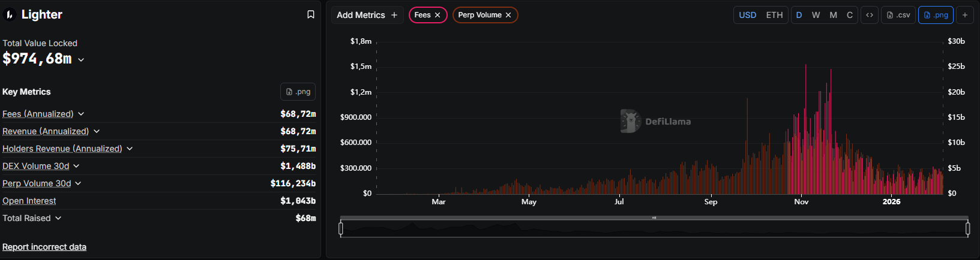Image resolution: width=980 pixels, height=260 pixels.
Task: Click the left handle of the range slider
Action: click(x=341, y=228)
